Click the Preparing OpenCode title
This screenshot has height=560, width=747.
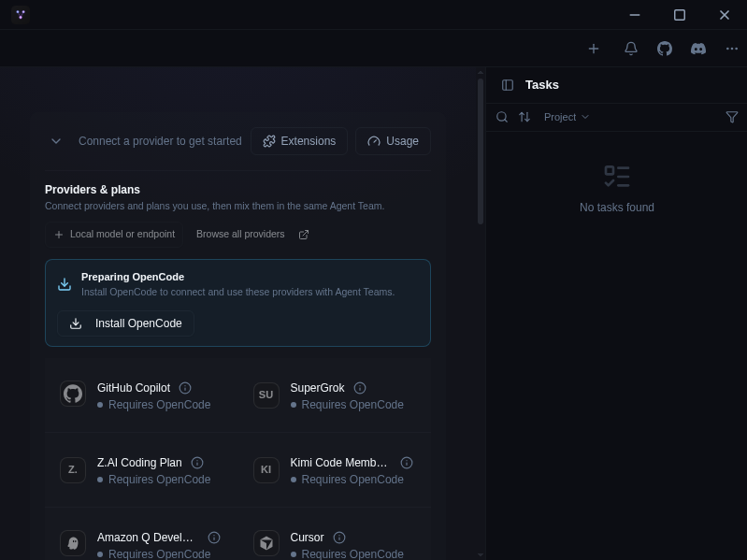point(133,277)
